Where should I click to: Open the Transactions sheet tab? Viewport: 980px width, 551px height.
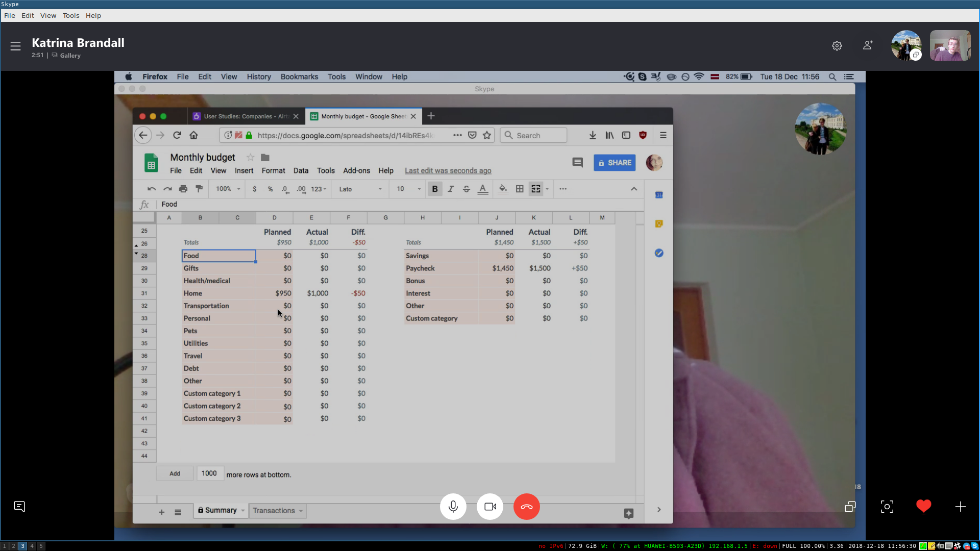tap(278, 511)
